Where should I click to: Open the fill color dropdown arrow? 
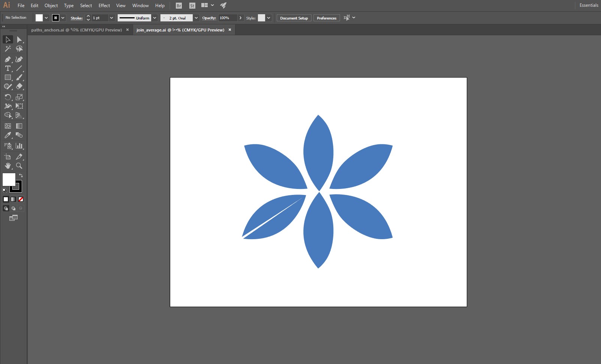point(46,18)
